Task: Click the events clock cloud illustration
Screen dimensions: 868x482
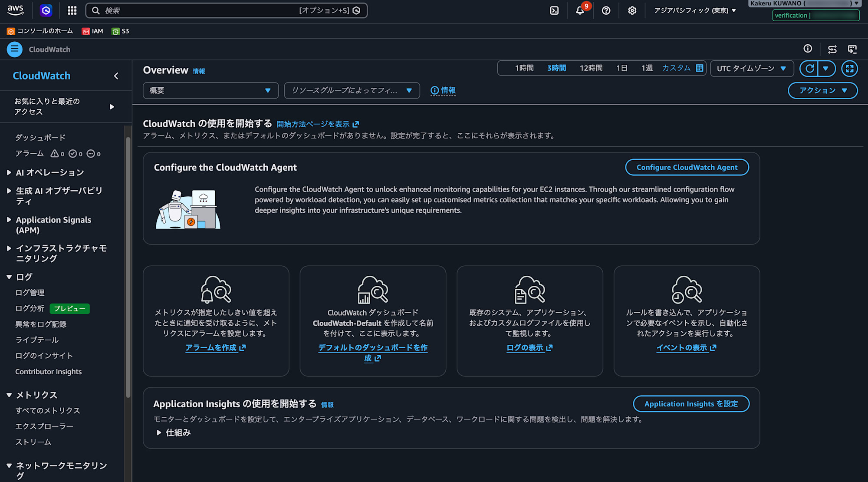Action: click(x=687, y=290)
